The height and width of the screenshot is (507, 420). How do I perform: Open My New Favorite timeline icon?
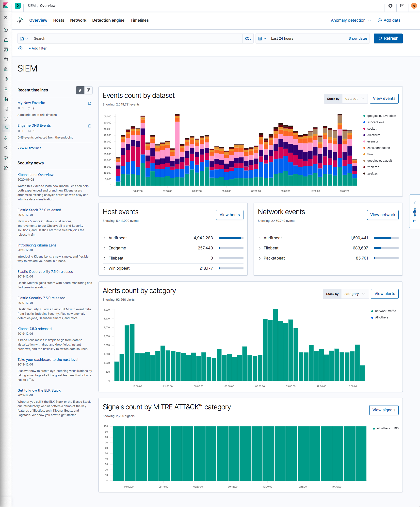click(90, 103)
